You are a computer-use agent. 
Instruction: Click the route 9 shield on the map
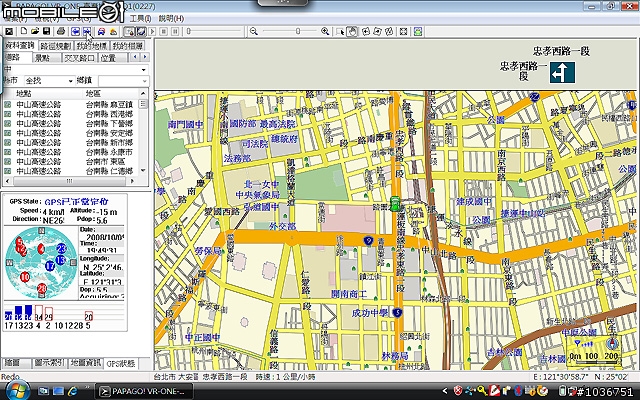point(369,241)
